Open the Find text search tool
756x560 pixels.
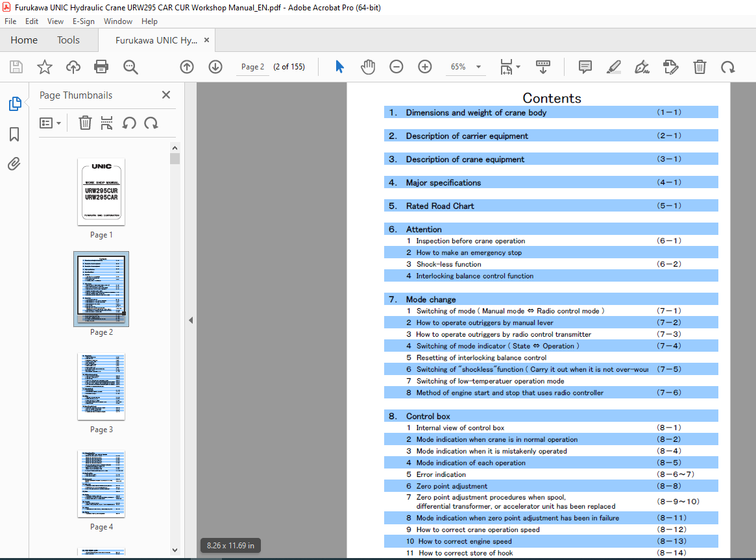(x=130, y=67)
